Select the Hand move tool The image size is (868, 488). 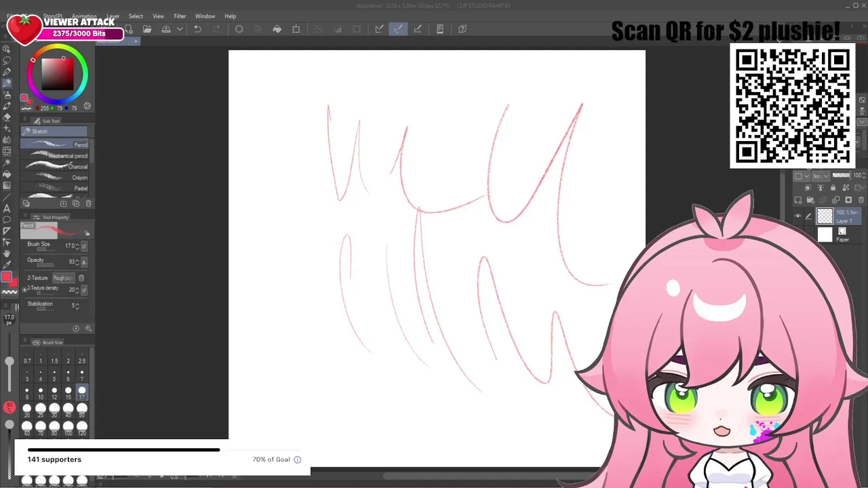7,253
